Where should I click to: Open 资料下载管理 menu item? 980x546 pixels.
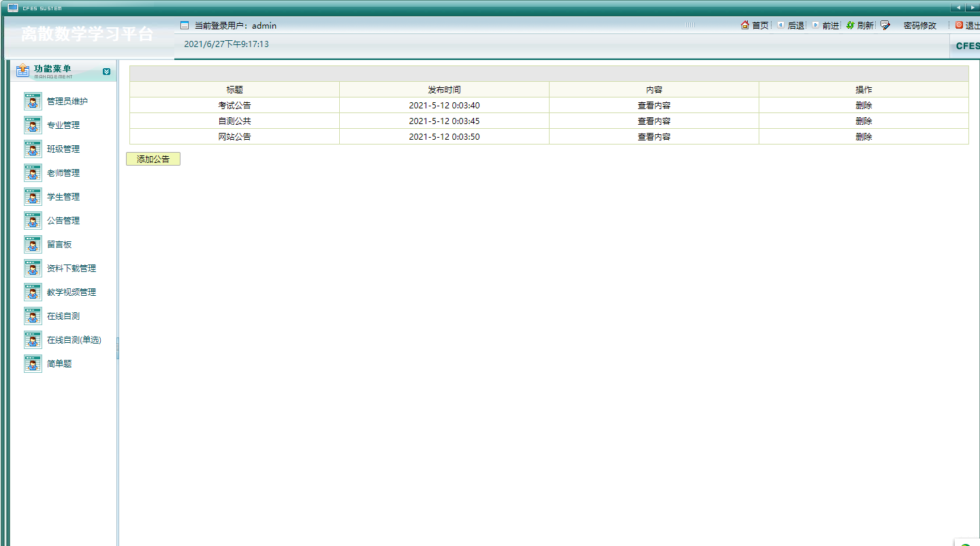pyautogui.click(x=72, y=269)
